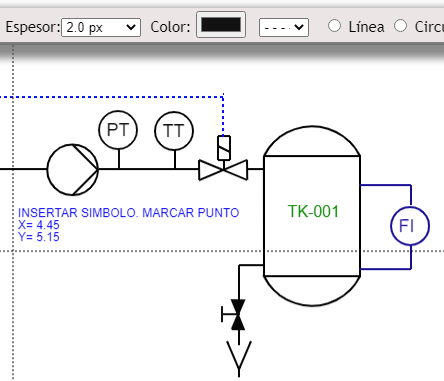
Task: Open the Espesor thickness dropdown
Action: pos(101,27)
